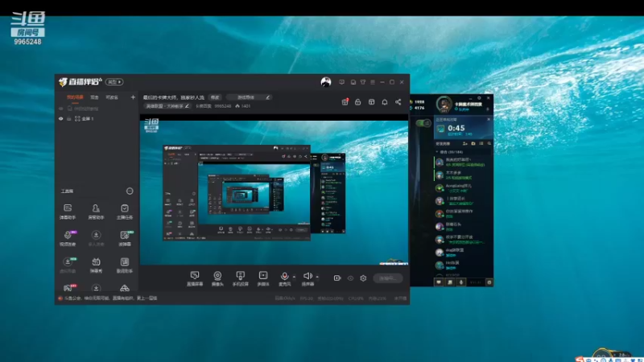644x362 pixels.
Task: Open settings gear beside the record icon
Action: point(363,278)
